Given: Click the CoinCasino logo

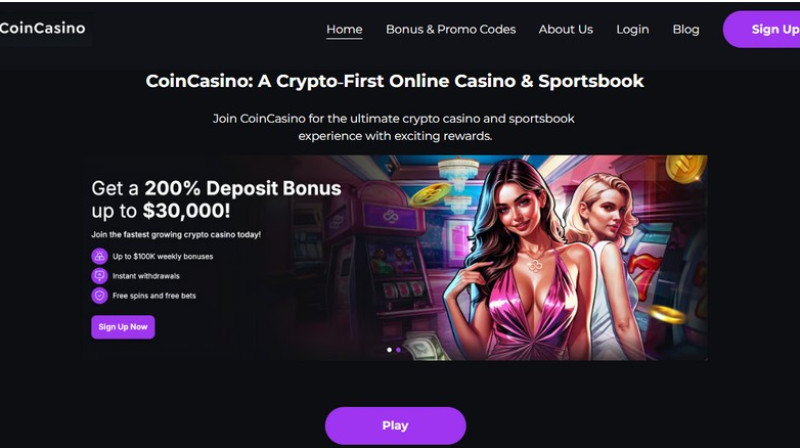Looking at the screenshot, I should [43, 28].
